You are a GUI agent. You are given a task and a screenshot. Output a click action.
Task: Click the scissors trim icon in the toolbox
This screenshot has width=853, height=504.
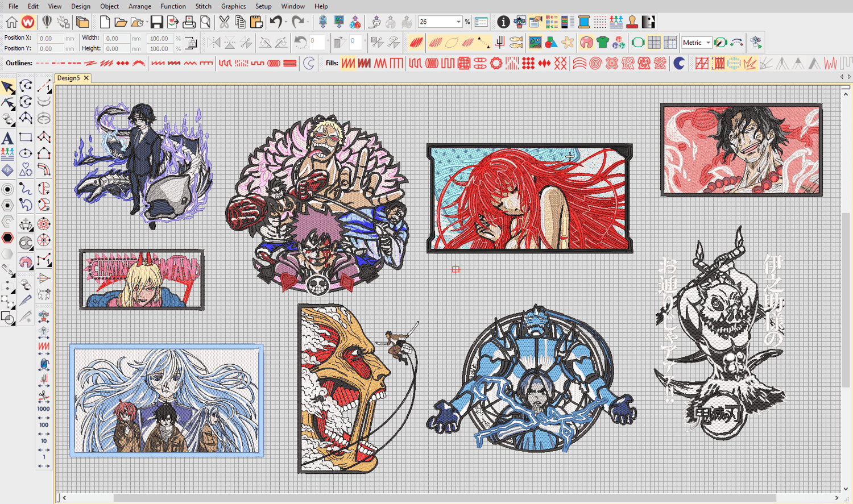point(44,394)
